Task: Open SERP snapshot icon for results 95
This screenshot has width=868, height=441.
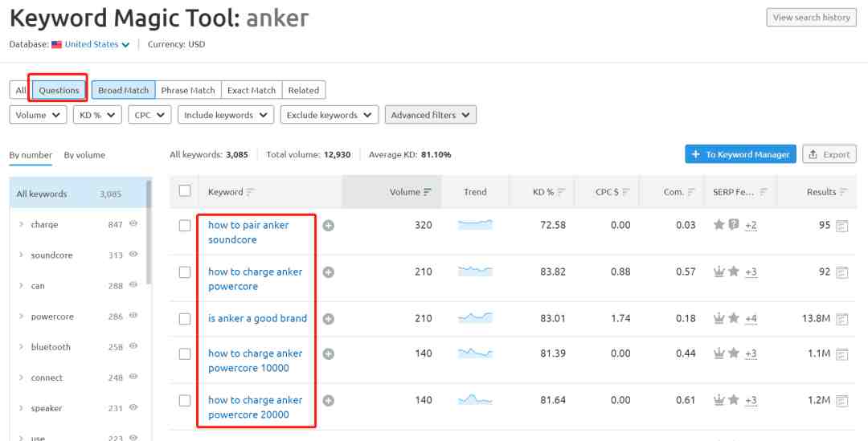Action: click(841, 226)
